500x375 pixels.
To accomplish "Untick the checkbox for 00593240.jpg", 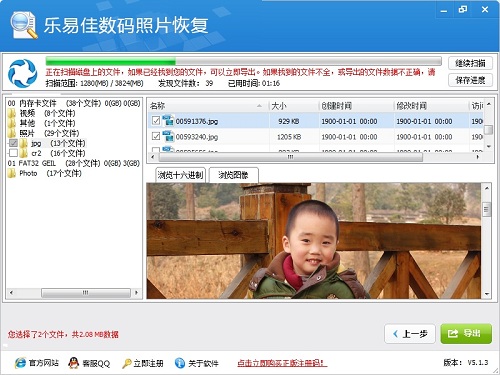I will 156,136.
